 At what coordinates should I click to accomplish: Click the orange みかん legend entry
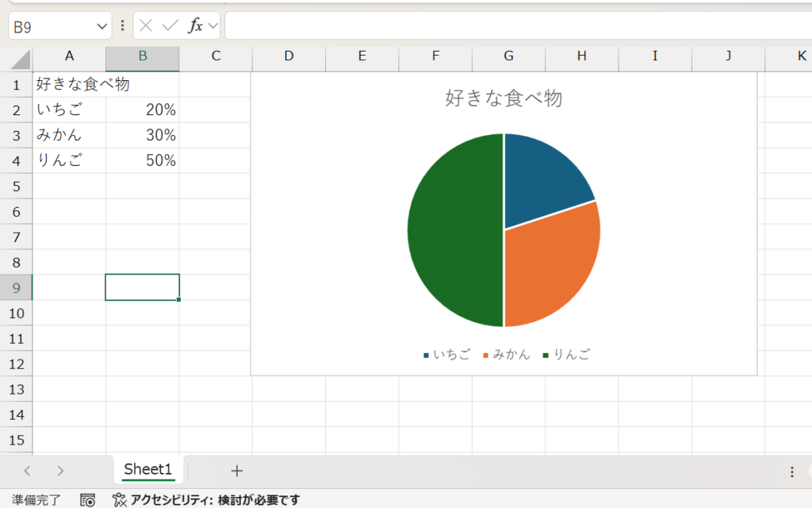pyautogui.click(x=506, y=355)
